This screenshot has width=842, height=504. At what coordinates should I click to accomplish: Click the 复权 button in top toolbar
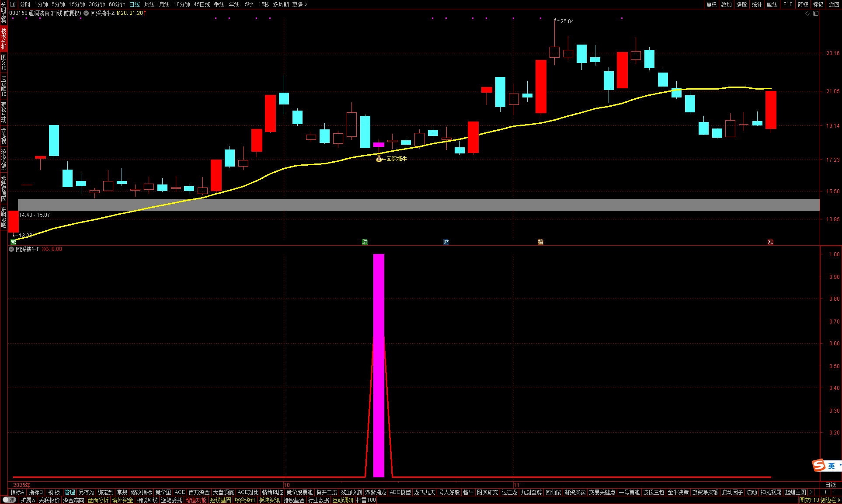pyautogui.click(x=711, y=4)
